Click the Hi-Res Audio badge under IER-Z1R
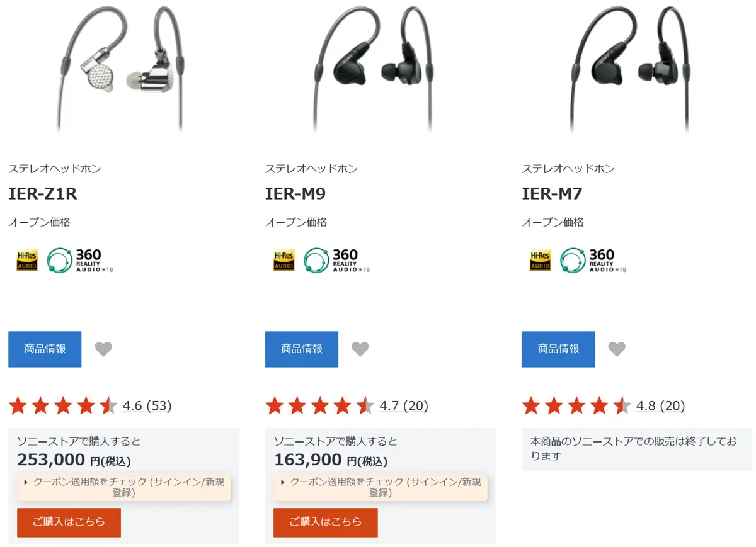The image size is (756, 547). [27, 260]
